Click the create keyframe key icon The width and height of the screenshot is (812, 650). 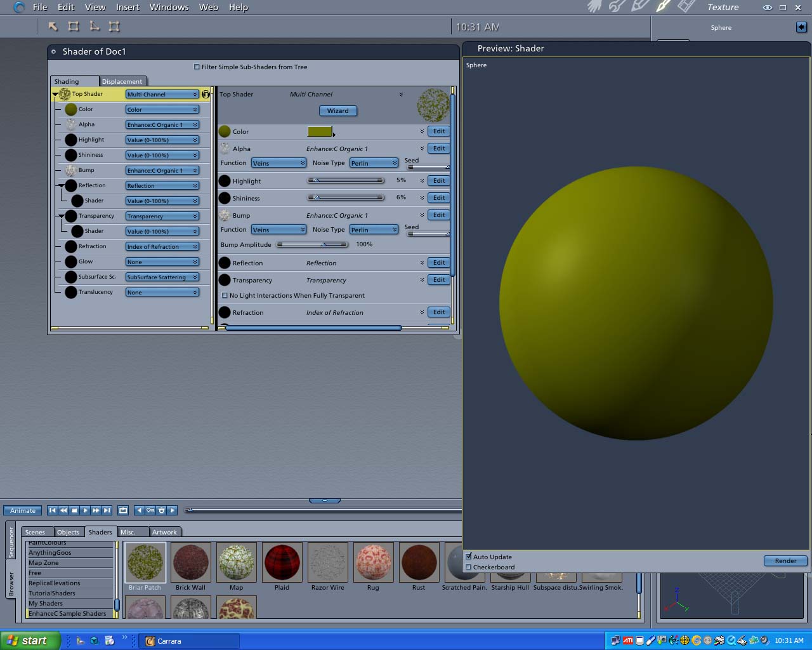tap(150, 510)
